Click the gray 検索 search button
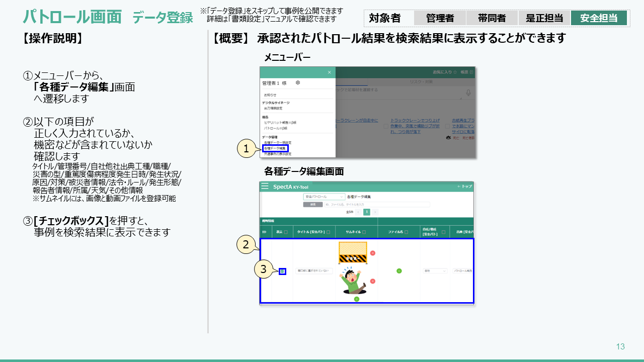Screen dimensions: 644x362 pos(312,205)
